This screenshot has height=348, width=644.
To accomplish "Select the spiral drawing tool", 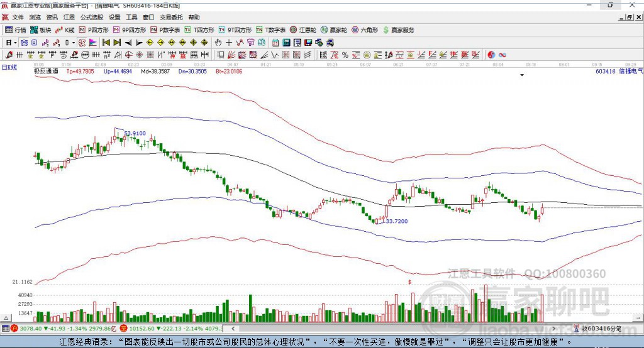I will coord(64,55).
